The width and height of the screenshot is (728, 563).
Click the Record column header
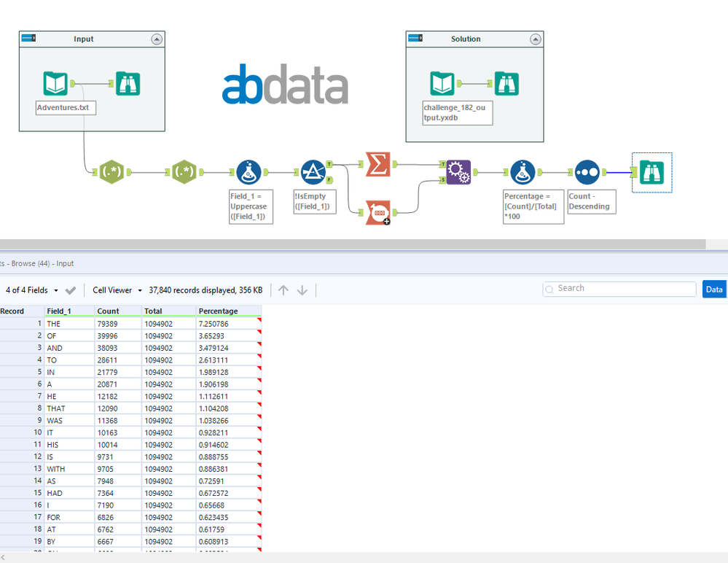22,311
